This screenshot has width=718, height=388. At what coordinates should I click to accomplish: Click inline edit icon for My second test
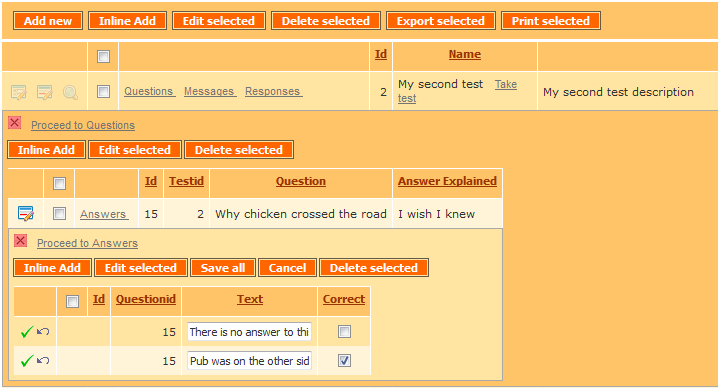(44, 92)
